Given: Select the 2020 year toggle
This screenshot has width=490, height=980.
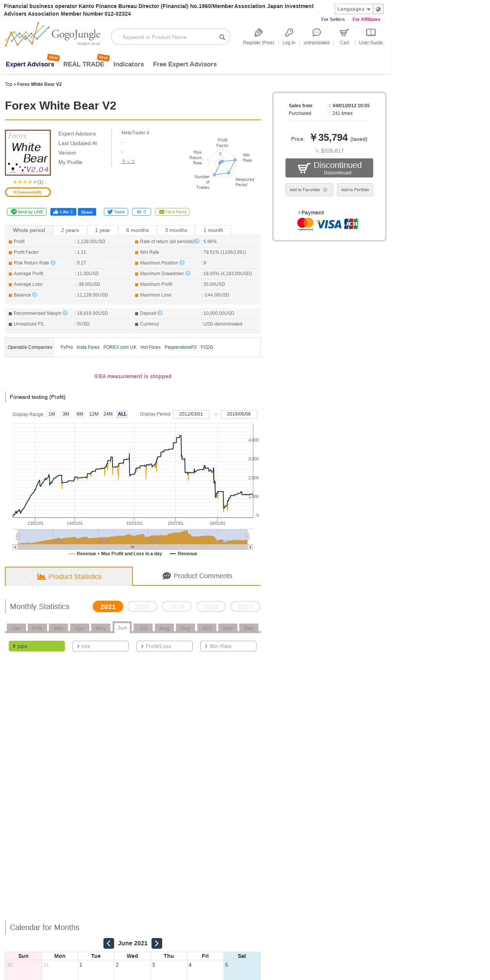Looking at the screenshot, I should pos(142,606).
